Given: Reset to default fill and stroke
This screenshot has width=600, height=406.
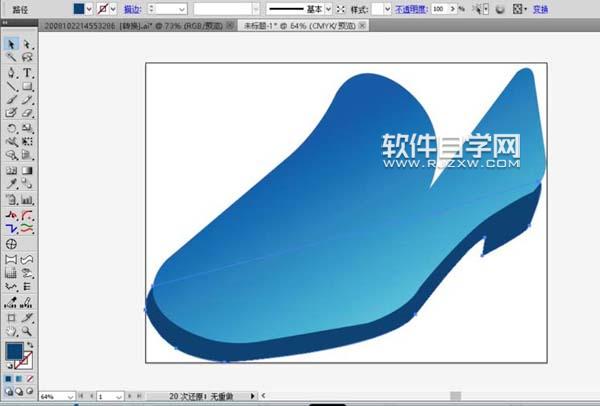Looking at the screenshot, I should click(x=9, y=366).
